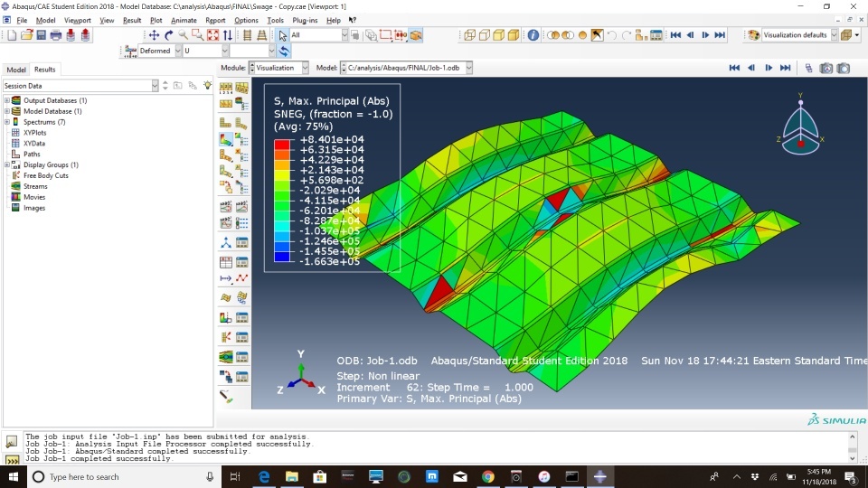Click the context help arrow question icon
868x488 pixels.
pos(353,20)
